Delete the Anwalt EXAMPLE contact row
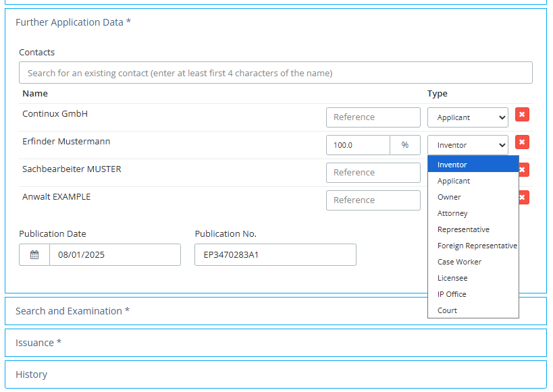This screenshot has width=553, height=392. [524, 198]
